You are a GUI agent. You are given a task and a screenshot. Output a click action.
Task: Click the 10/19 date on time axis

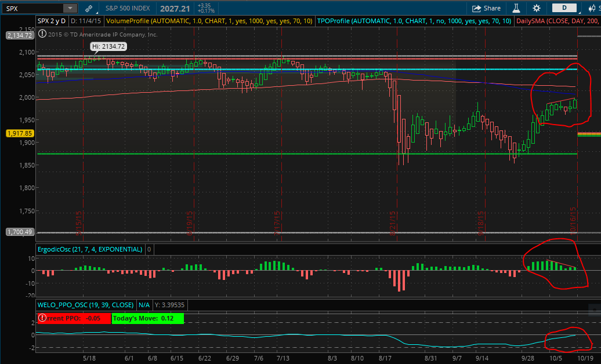click(585, 358)
